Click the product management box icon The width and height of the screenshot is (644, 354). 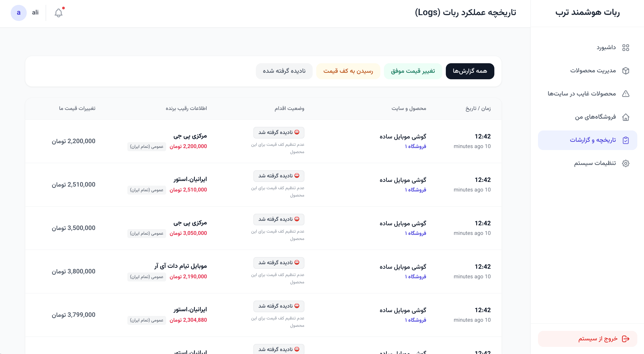626,71
